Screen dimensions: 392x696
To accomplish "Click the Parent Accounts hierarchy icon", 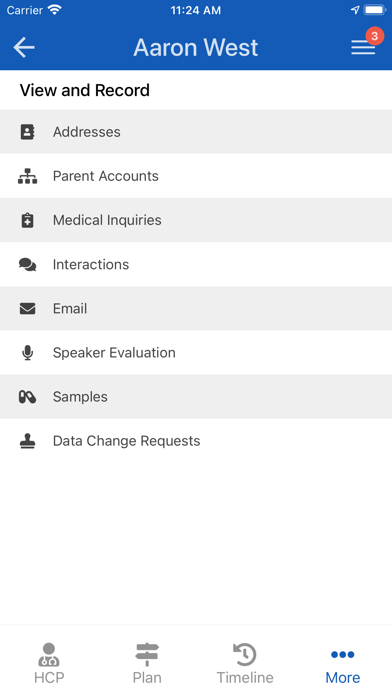I will pyautogui.click(x=28, y=176).
